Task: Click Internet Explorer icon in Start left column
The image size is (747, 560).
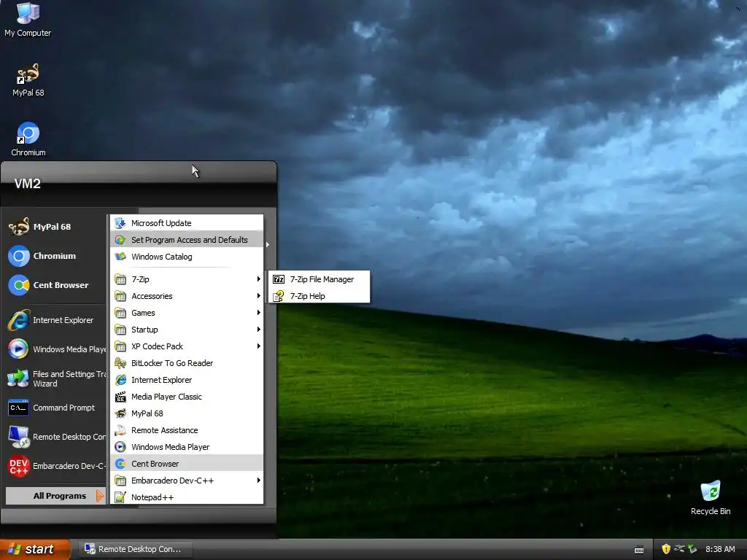Action: pos(18,320)
